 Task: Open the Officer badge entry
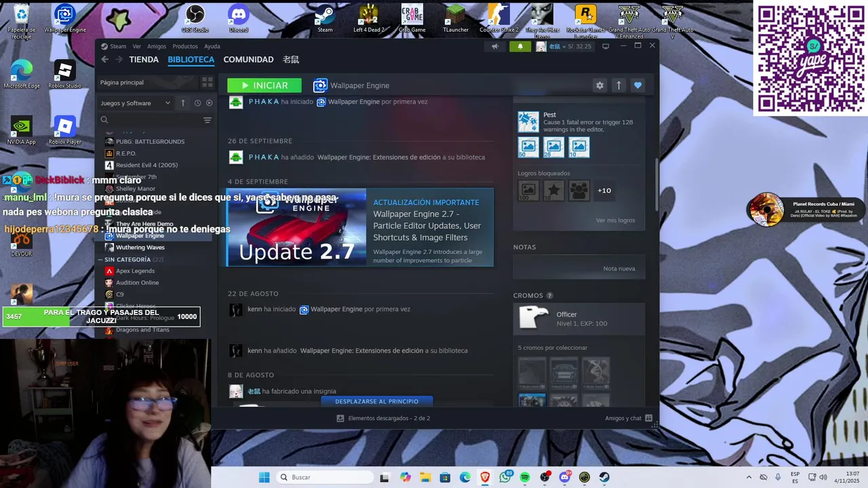[578, 319]
